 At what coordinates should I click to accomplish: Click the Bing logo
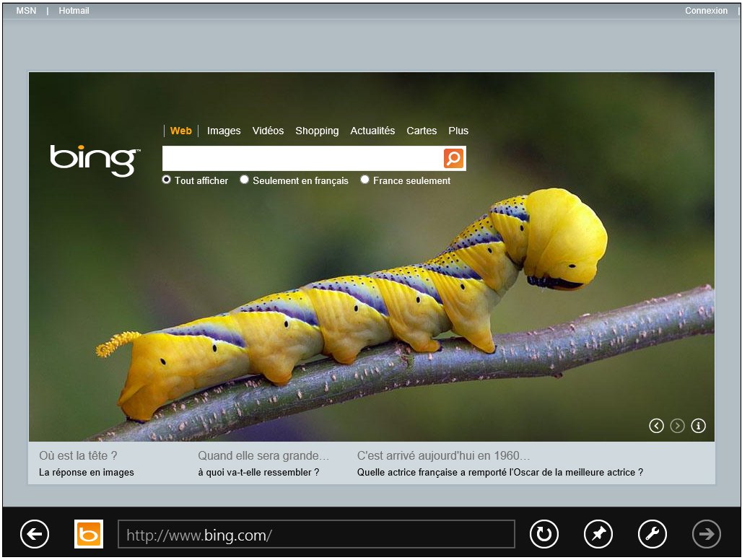click(x=95, y=161)
